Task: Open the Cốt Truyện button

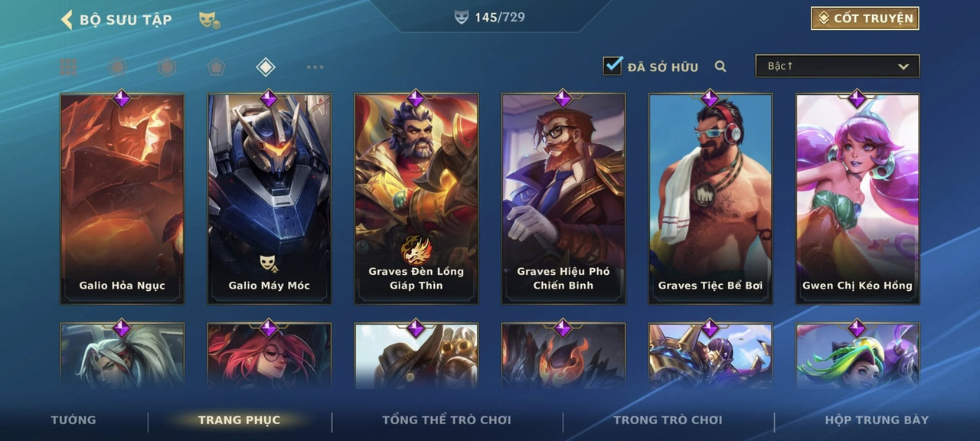Action: [x=865, y=18]
